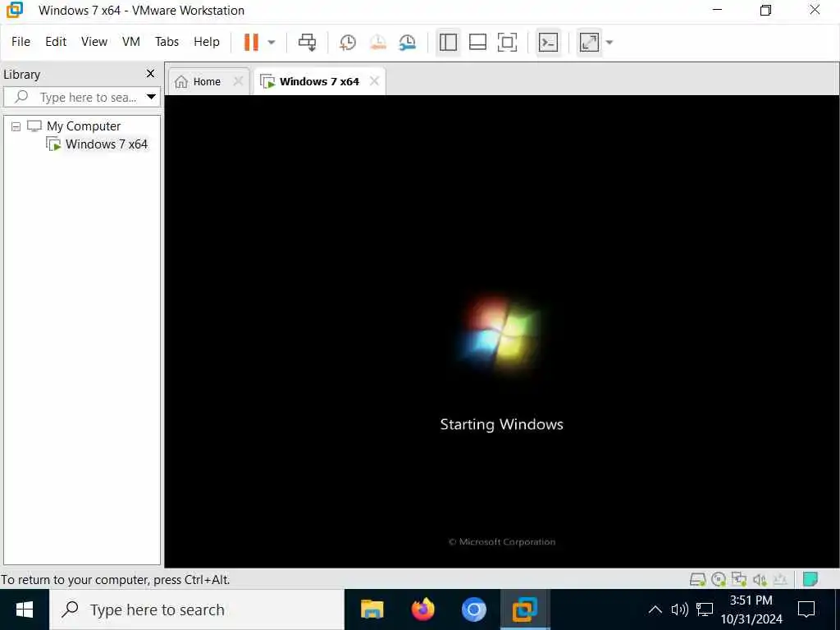Launch Firefox from the taskbar

[x=422, y=609]
